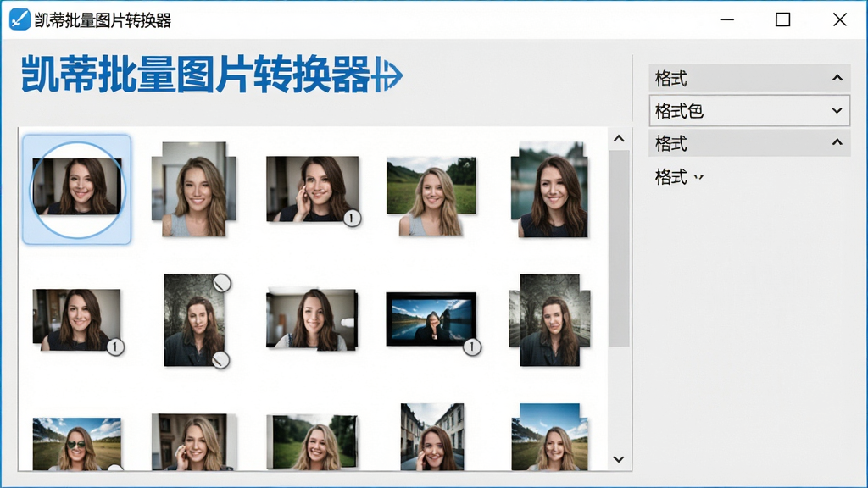Select the bottom-row blonde with her hand on her cheek
Image resolution: width=868 pixels, height=488 pixels.
pos(194,442)
